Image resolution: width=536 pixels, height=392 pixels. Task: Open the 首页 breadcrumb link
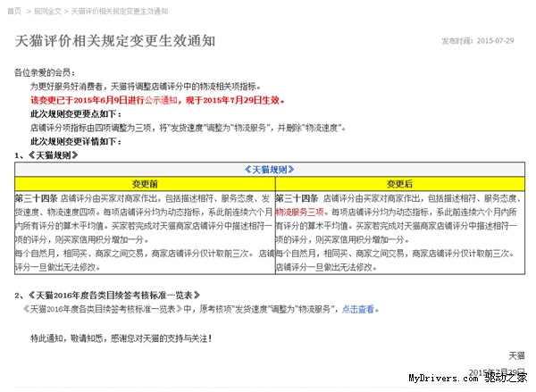[14, 12]
